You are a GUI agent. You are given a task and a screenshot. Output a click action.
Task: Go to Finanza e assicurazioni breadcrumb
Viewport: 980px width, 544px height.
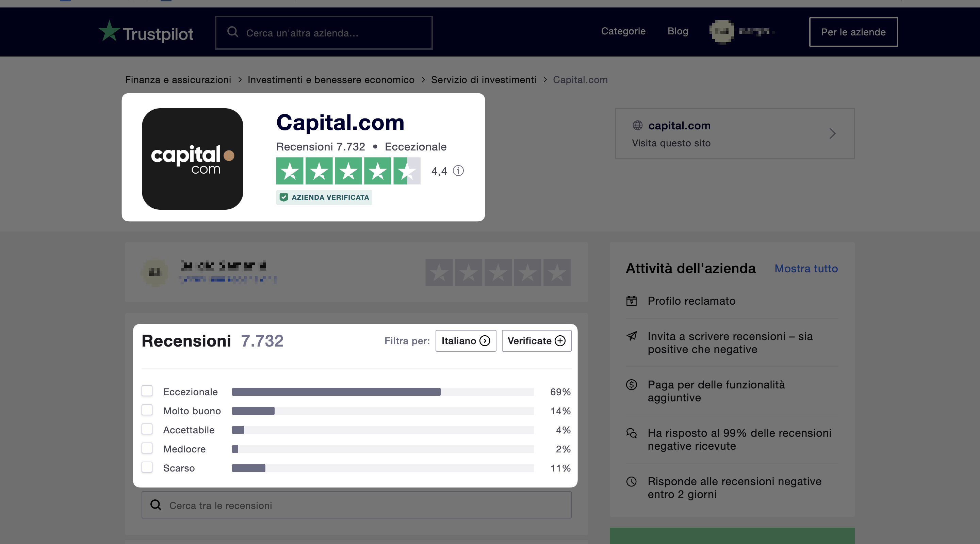pos(178,80)
